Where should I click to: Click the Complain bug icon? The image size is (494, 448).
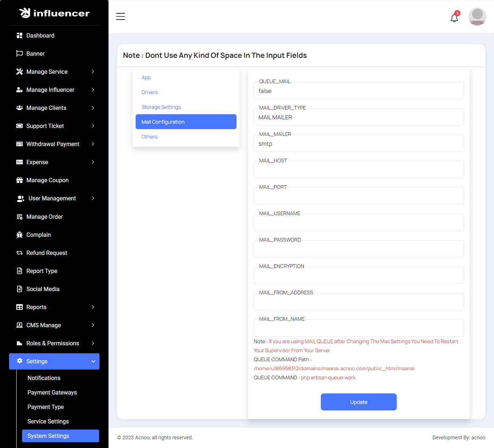(20, 235)
